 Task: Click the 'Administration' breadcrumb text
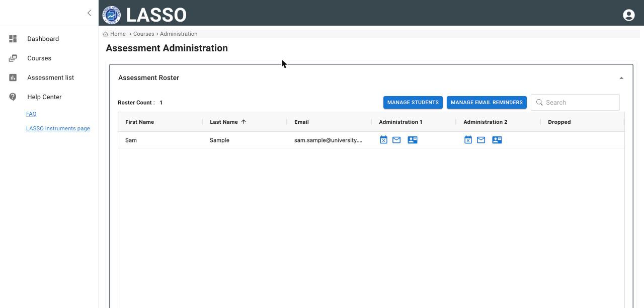[x=179, y=34]
